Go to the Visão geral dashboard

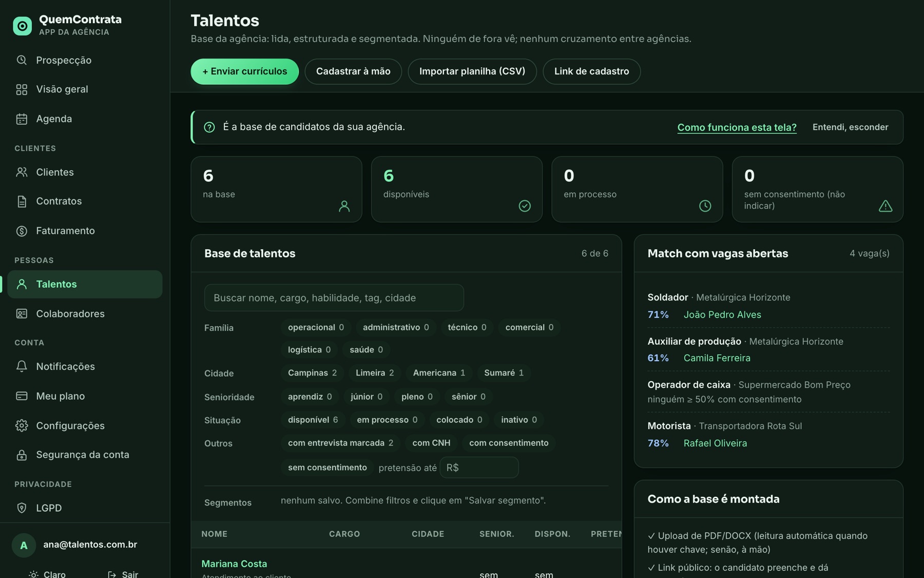85,89
